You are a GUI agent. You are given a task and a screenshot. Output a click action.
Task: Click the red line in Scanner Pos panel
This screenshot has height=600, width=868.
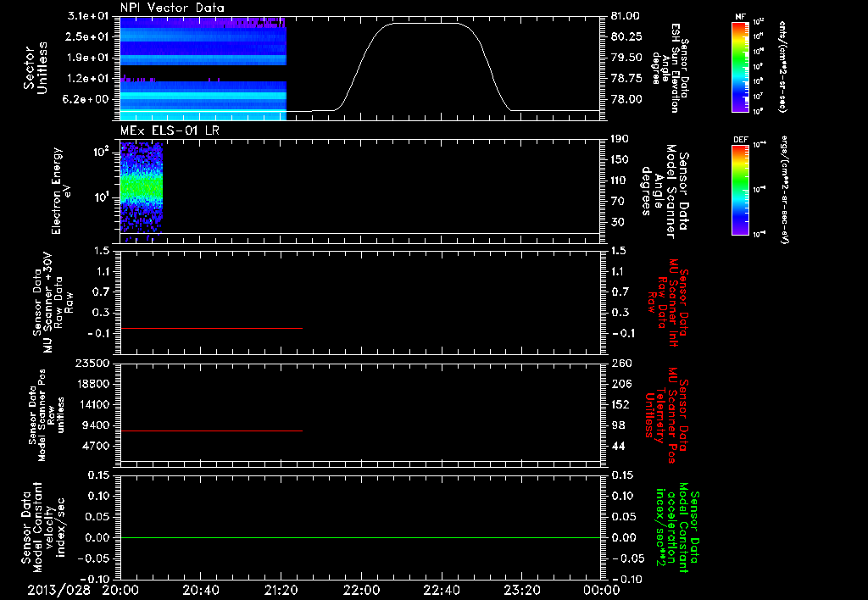tap(211, 431)
